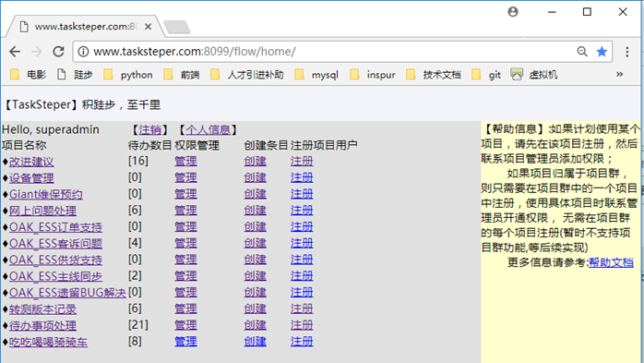Click 管理 for OAK_ESS订单支持
This screenshot has height=363, width=644.
click(x=185, y=227)
